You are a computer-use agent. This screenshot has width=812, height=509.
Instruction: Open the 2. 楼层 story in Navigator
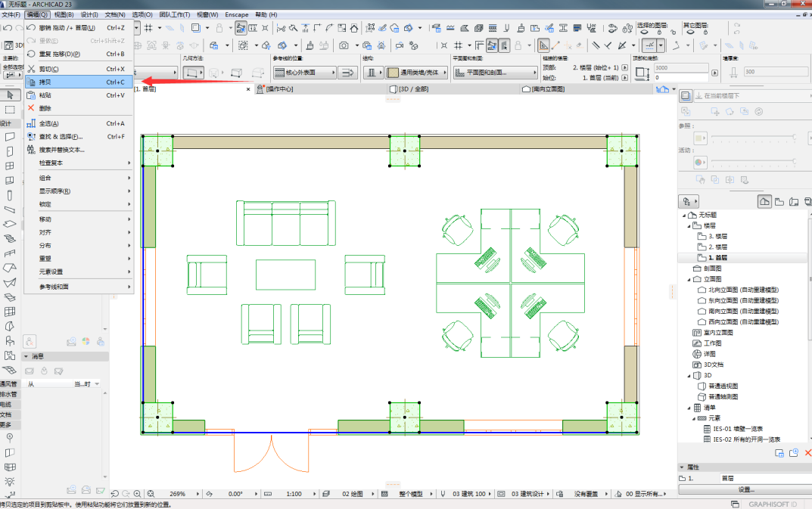717,247
